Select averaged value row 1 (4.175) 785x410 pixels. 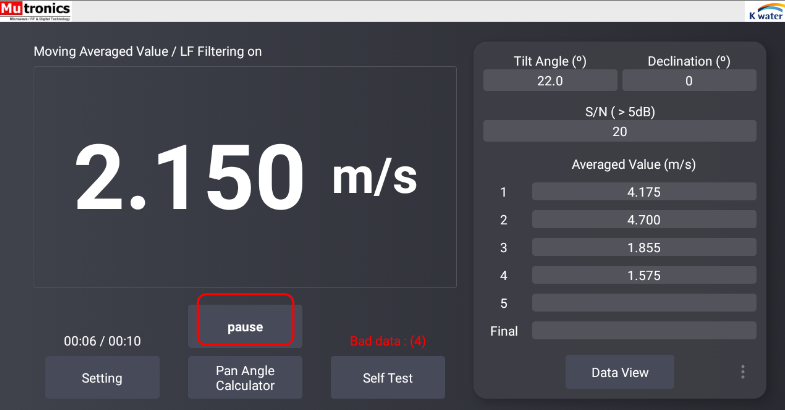point(644,192)
